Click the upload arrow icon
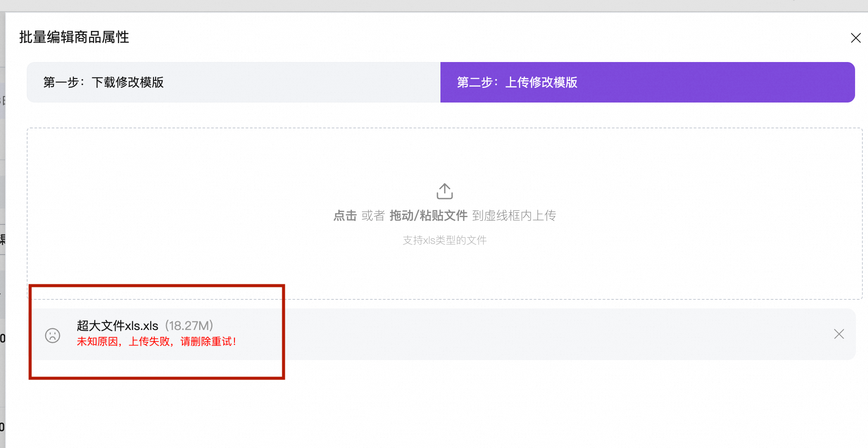Screen dimensions: 868x448 [444, 191]
